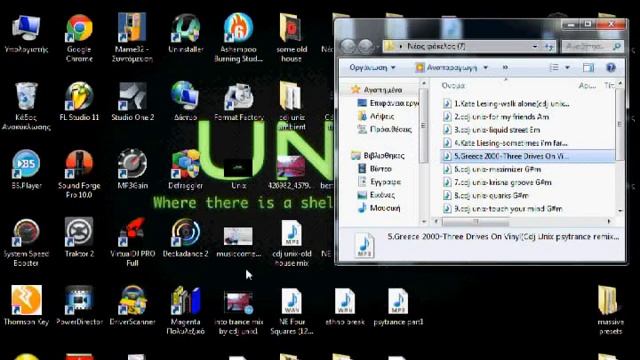Launch PowerDirector shortcut
The image size is (640, 360).
pos(79,306)
